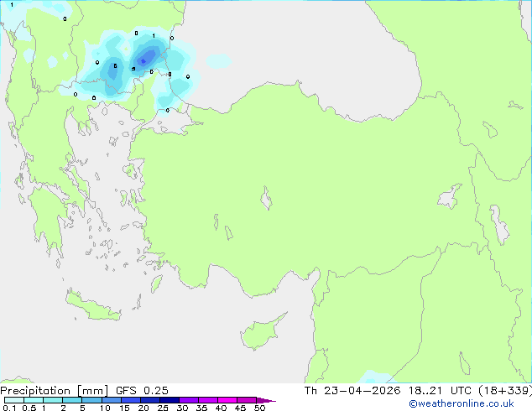The image size is (532, 411).
Task: Pick the 30–35 mm violet legend swatch
Action: pos(188,400)
